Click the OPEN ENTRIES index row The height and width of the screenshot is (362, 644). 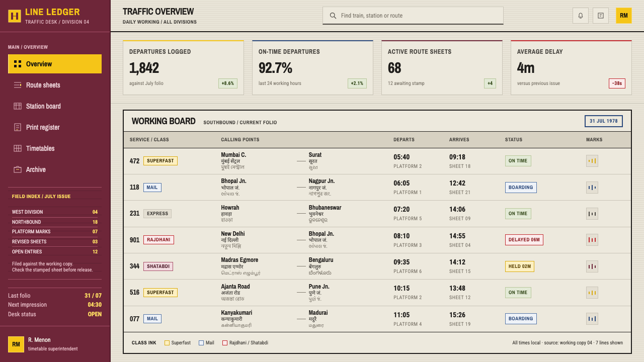coord(55,252)
